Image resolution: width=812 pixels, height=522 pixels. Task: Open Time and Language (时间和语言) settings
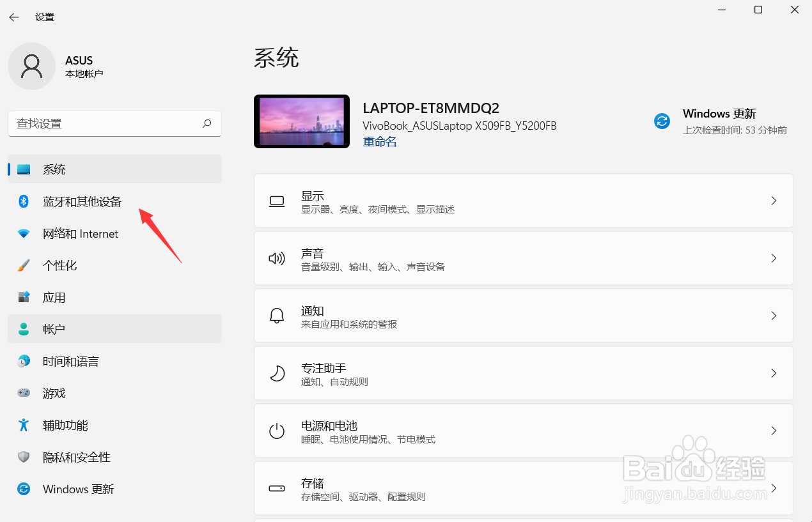point(71,361)
